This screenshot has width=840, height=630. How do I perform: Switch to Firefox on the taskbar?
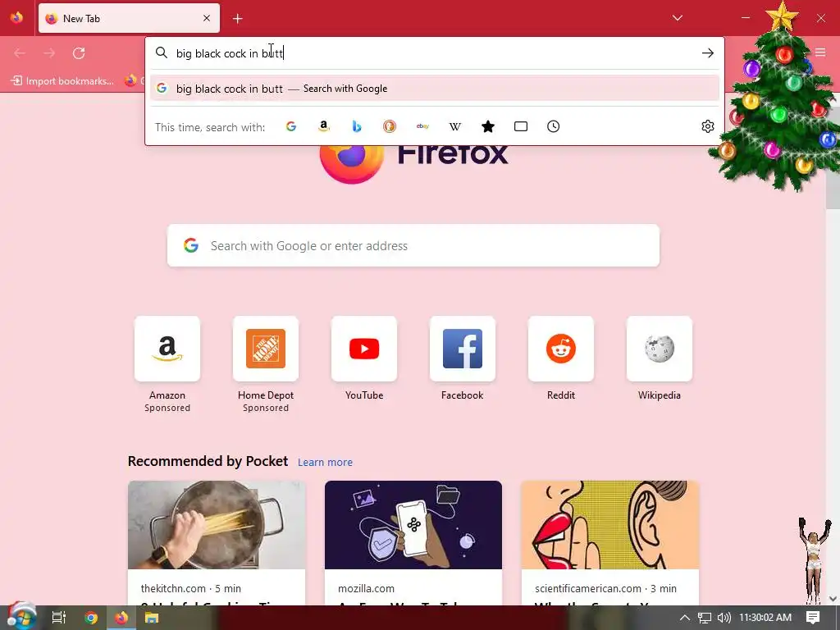pyautogui.click(x=121, y=618)
